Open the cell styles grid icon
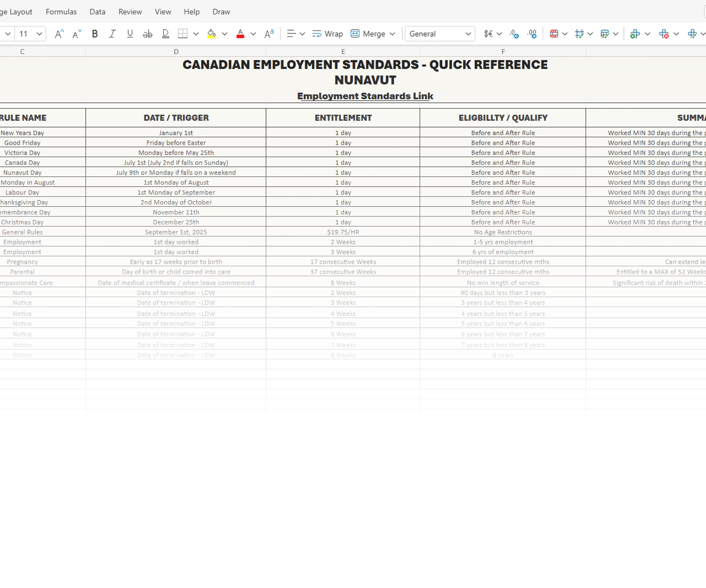The height and width of the screenshot is (588, 706). (580, 34)
